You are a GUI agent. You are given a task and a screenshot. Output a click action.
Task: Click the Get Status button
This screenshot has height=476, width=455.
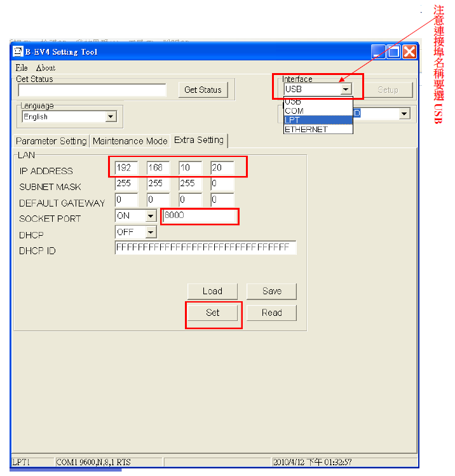(203, 90)
